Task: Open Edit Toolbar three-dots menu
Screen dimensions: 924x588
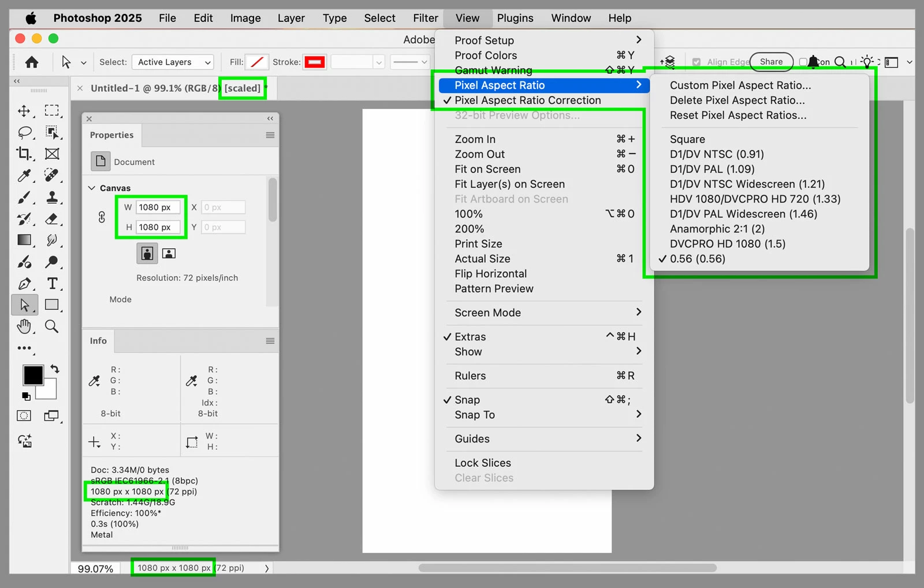Action: click(x=24, y=348)
